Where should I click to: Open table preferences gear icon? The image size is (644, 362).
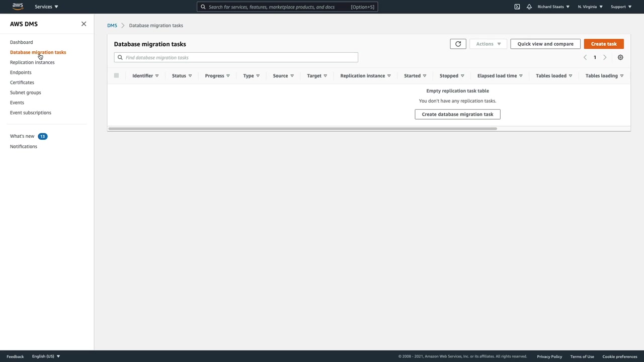[620, 57]
